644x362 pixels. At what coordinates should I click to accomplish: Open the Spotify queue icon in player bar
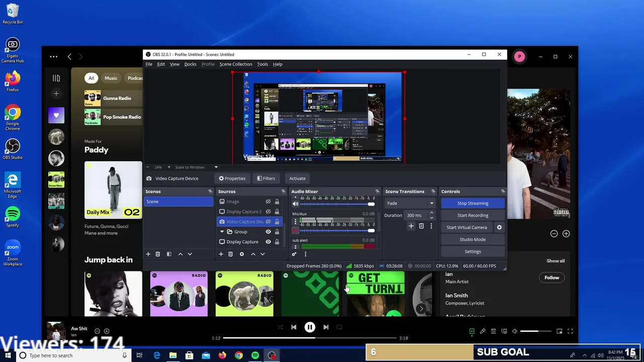[494, 331]
